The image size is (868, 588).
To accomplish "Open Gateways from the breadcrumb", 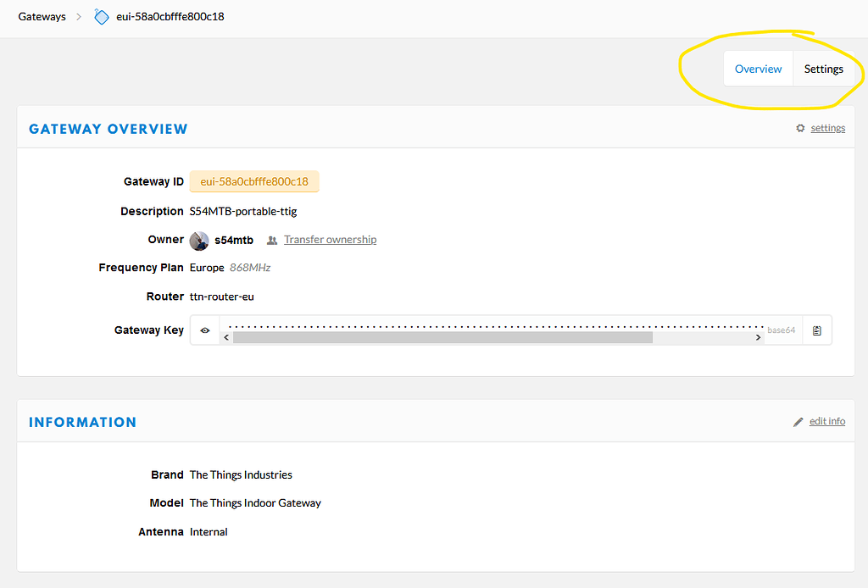I will pos(42,16).
